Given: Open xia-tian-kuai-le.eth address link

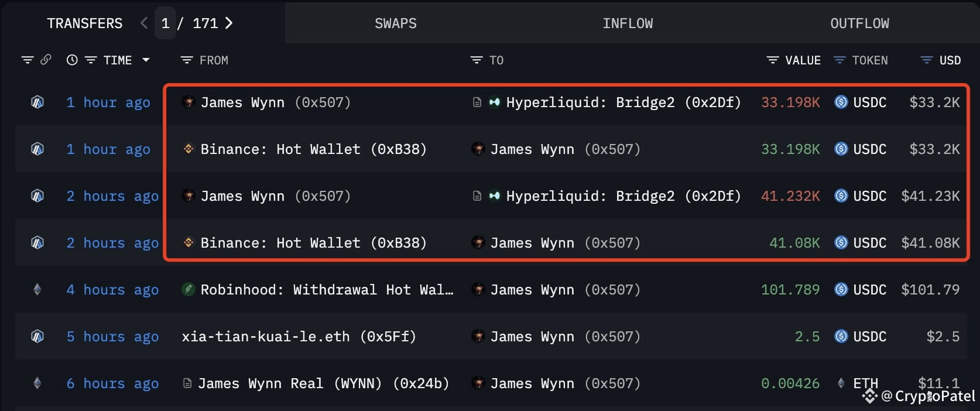Looking at the screenshot, I should click(299, 337).
